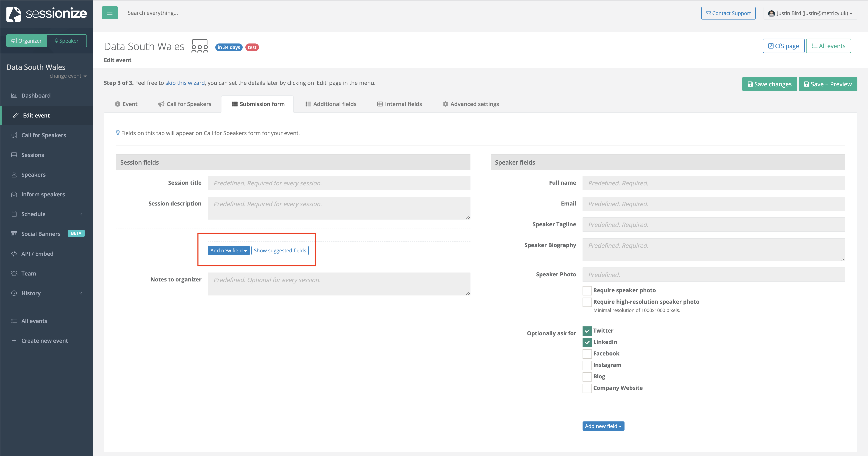Collapse the Schedule sidebar section
The height and width of the screenshot is (456, 868).
pos(81,214)
